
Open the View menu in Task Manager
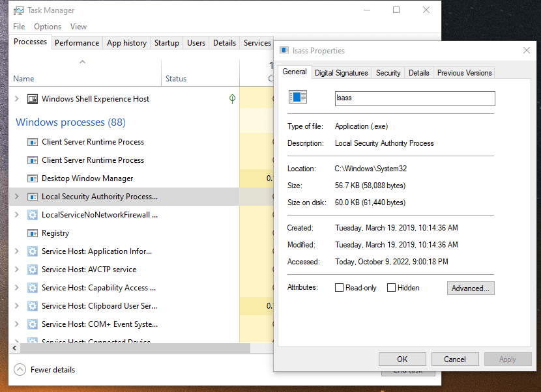coord(78,27)
